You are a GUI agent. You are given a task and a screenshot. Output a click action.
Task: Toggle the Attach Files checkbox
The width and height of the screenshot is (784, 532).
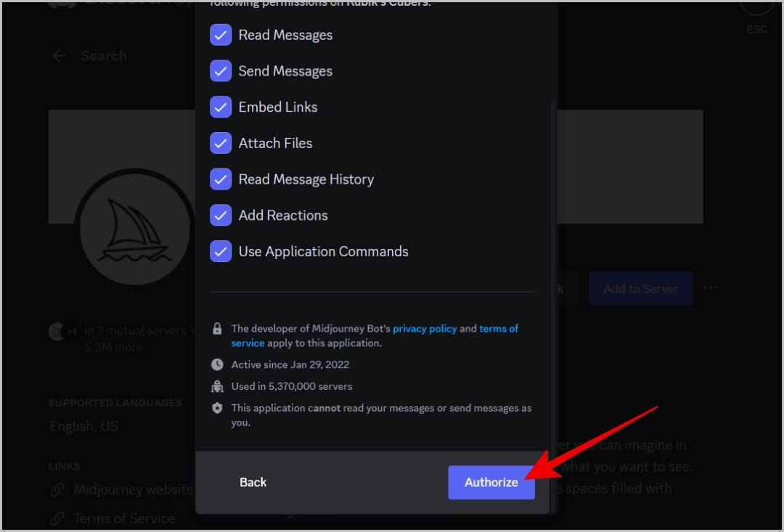(221, 143)
